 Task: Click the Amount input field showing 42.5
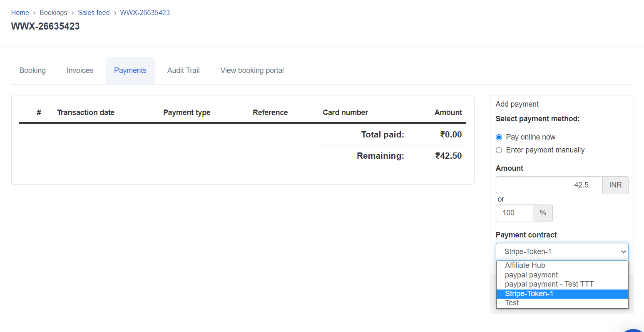(549, 185)
